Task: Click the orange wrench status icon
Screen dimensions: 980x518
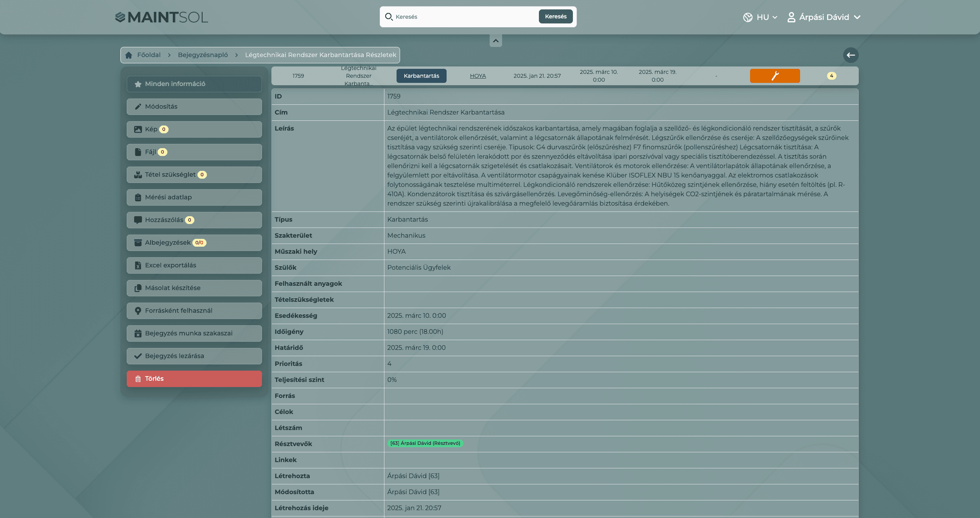Action: [x=775, y=76]
